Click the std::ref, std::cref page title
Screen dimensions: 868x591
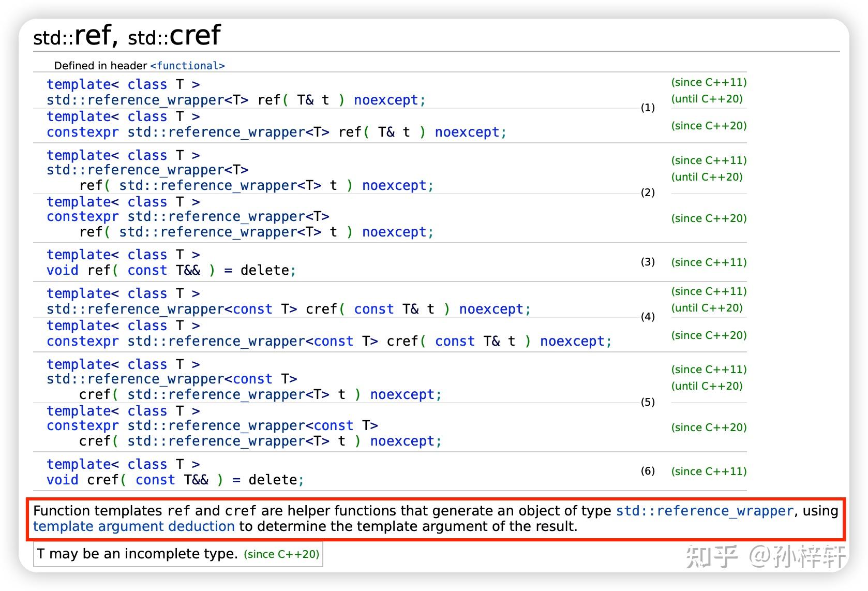[127, 36]
